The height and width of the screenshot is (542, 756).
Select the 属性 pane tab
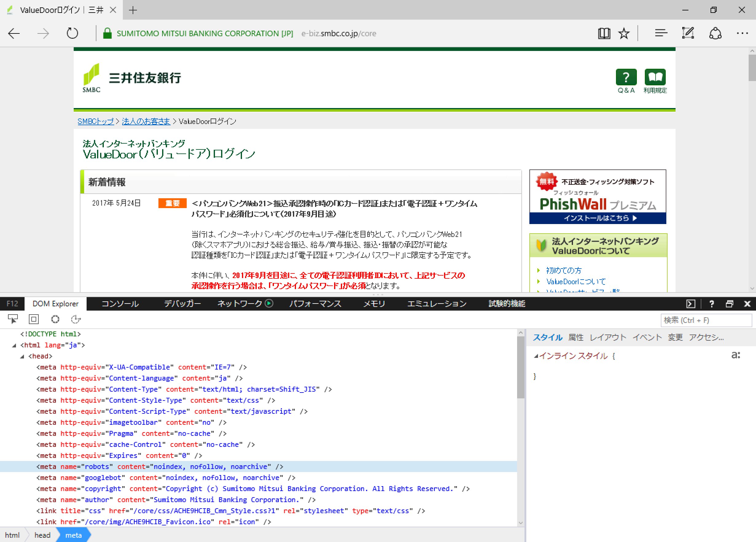(576, 337)
